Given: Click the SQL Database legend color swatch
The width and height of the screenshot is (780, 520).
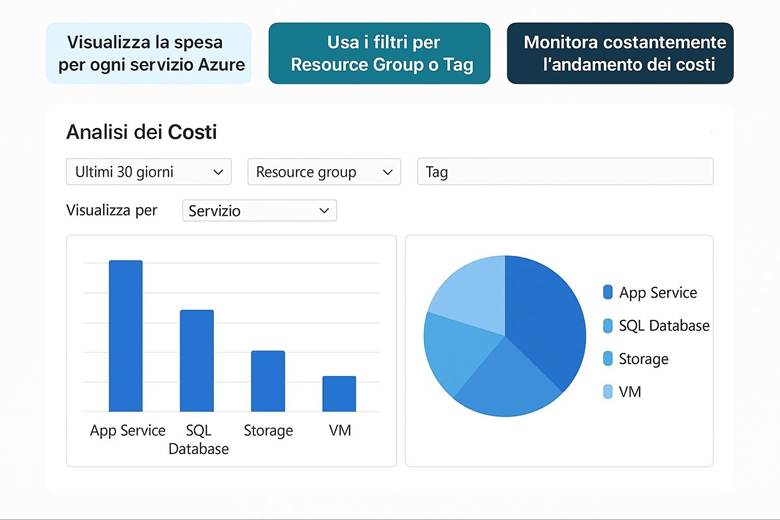Looking at the screenshot, I should click(607, 325).
